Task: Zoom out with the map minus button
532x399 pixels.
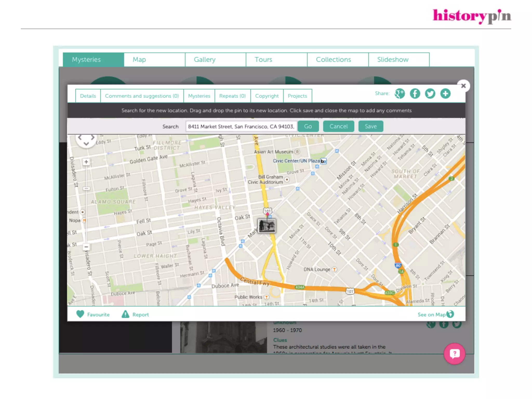Action: click(x=86, y=247)
